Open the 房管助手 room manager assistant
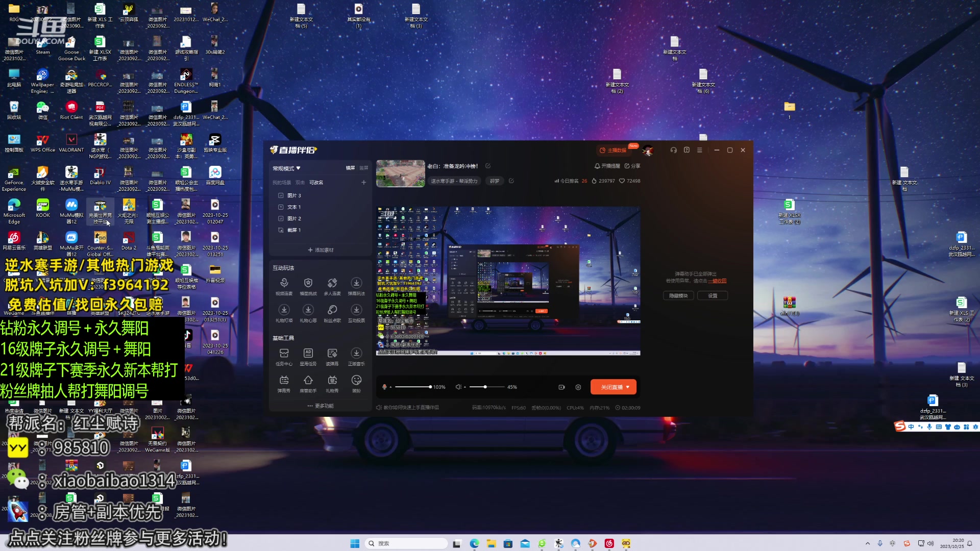Screen dimensions: 980x551 pos(308,384)
